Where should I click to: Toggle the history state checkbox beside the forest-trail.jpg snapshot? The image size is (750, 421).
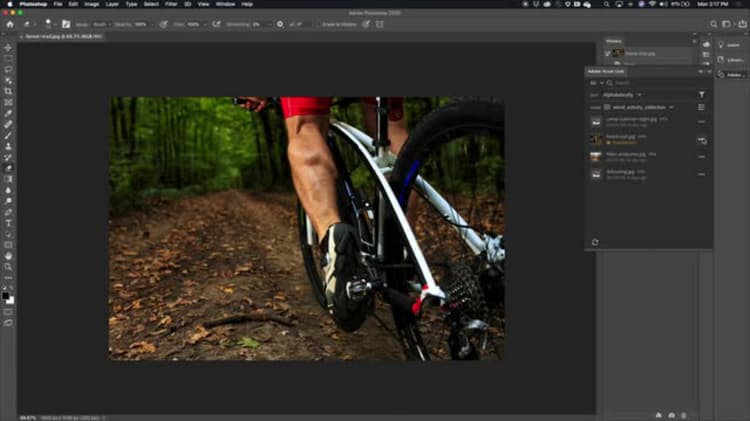(607, 53)
